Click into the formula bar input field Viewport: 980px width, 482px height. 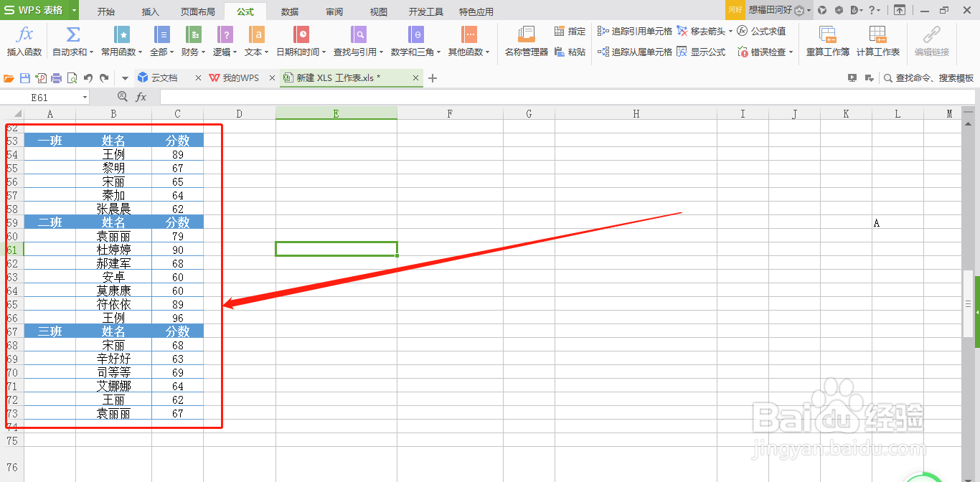point(567,97)
